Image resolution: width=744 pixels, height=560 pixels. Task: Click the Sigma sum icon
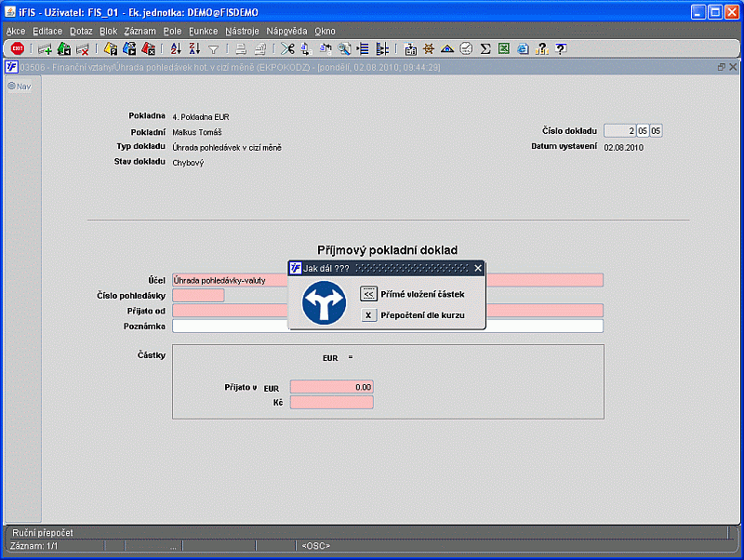485,48
